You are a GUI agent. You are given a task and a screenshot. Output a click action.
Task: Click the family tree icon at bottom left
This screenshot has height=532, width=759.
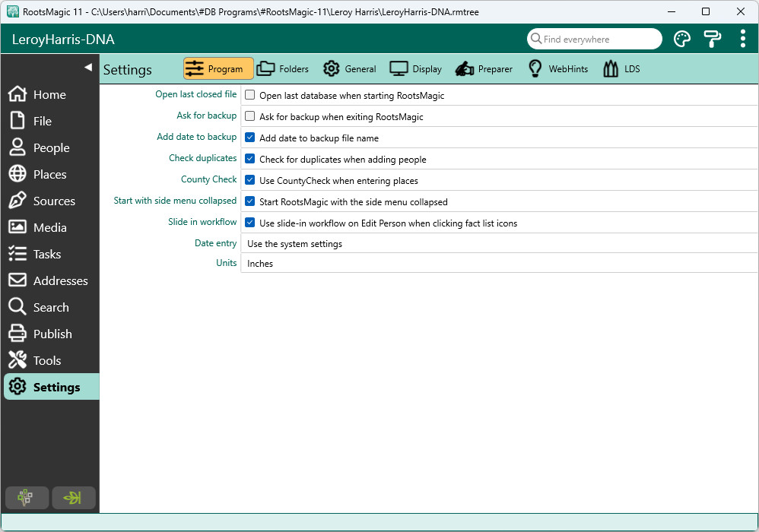27,498
